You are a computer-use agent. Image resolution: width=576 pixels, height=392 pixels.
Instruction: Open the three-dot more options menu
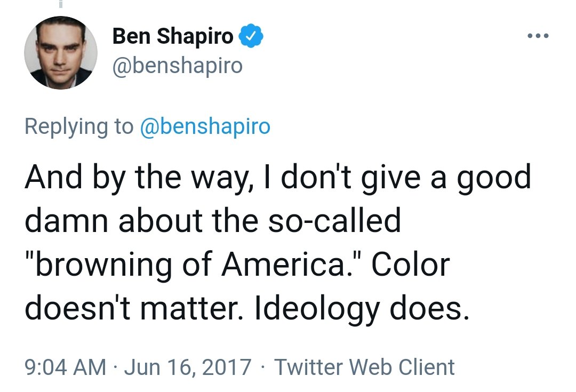537,37
